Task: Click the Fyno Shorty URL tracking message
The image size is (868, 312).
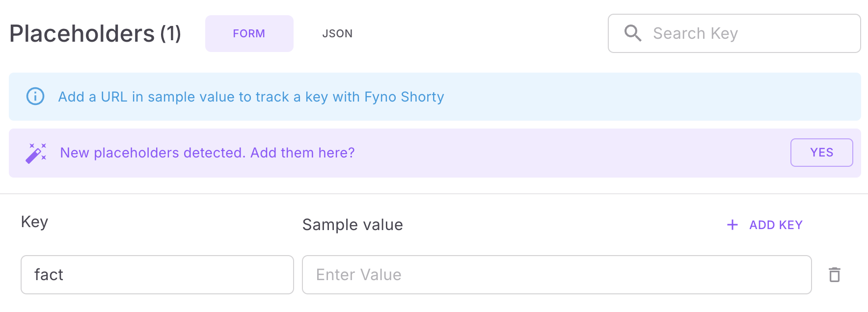Action: point(251,97)
